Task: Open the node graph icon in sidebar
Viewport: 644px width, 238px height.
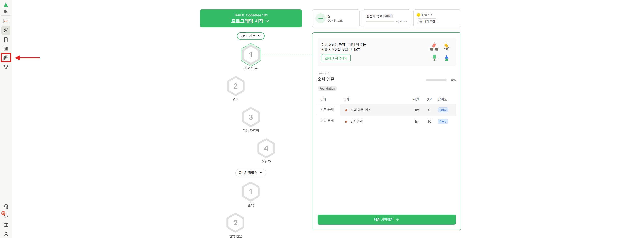Action: pyautogui.click(x=6, y=67)
